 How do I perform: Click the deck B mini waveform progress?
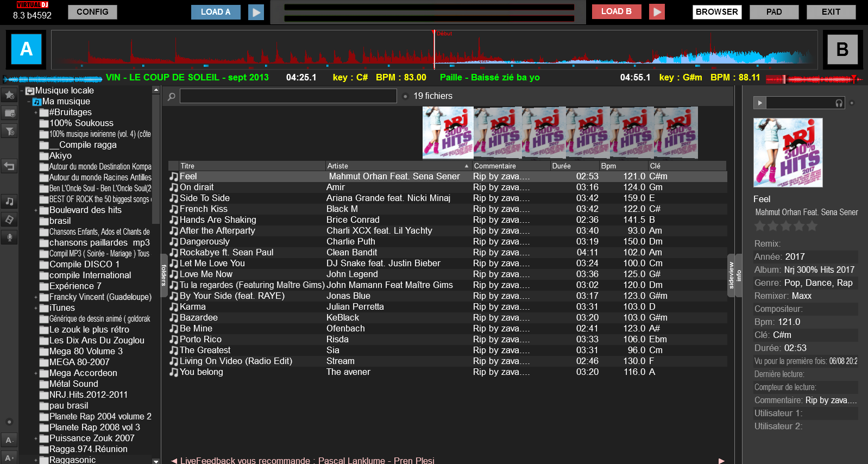(x=814, y=79)
